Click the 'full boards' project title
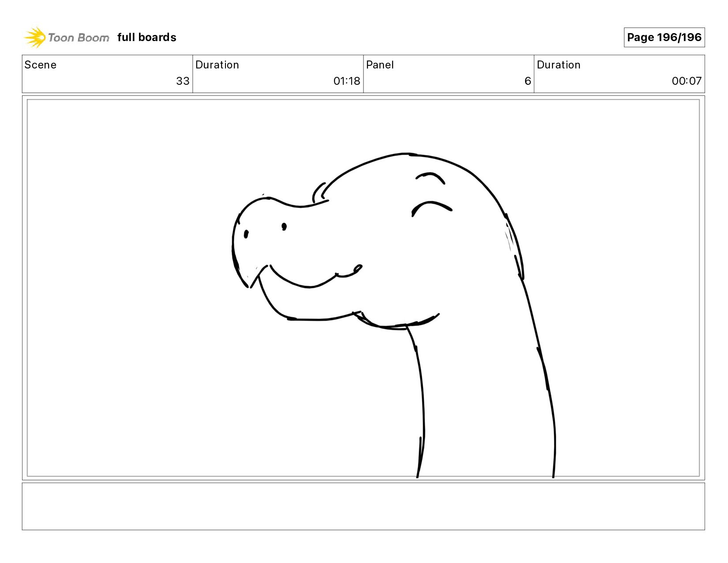The image size is (728, 563). 147,38
